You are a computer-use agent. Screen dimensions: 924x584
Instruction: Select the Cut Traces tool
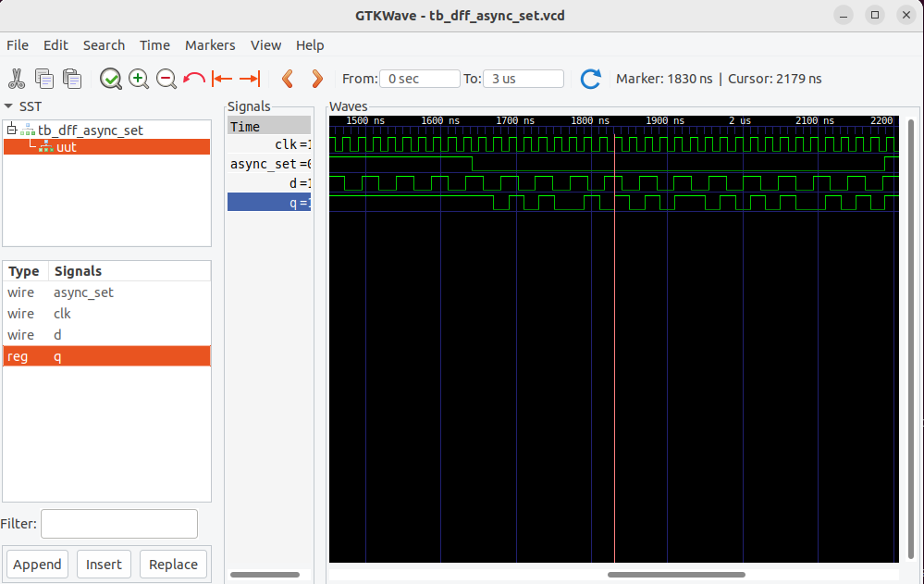pos(16,79)
